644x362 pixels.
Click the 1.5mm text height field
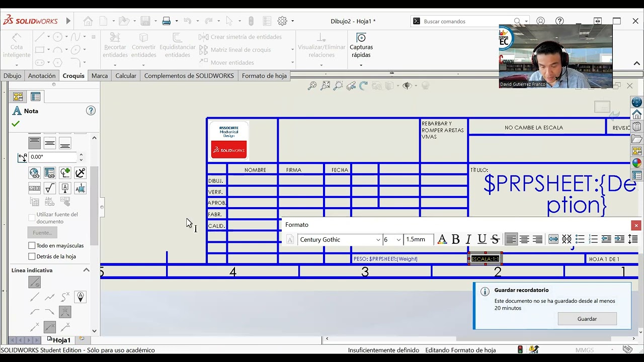[418, 240]
